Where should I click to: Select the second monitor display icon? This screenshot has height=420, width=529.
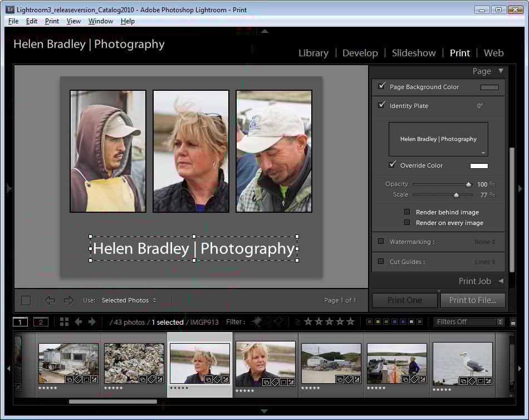point(41,322)
